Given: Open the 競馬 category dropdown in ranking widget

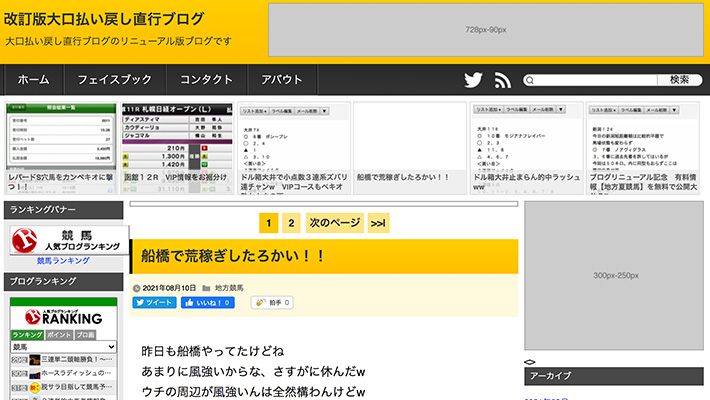Looking at the screenshot, I should click(66, 347).
